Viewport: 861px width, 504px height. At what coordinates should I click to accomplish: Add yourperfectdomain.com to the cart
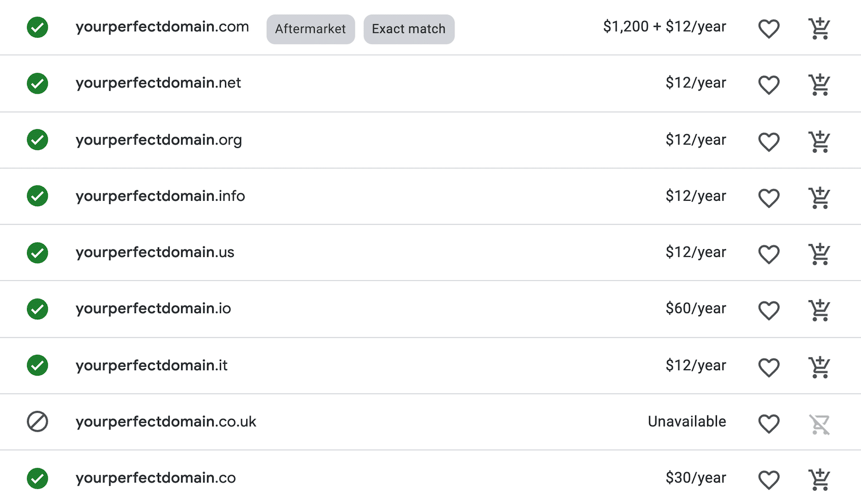[x=820, y=28]
